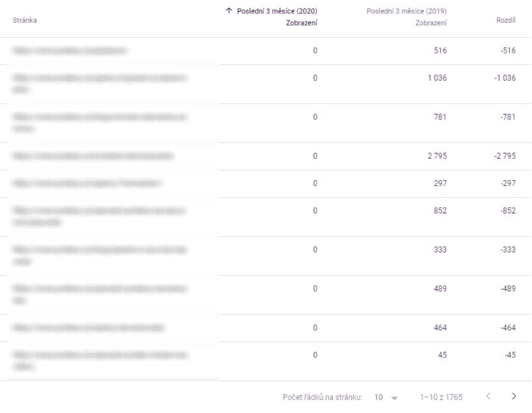Click the 1 036 impressions value for 2019
Image resolution: width=532 pixels, height=413 pixels.
437,79
